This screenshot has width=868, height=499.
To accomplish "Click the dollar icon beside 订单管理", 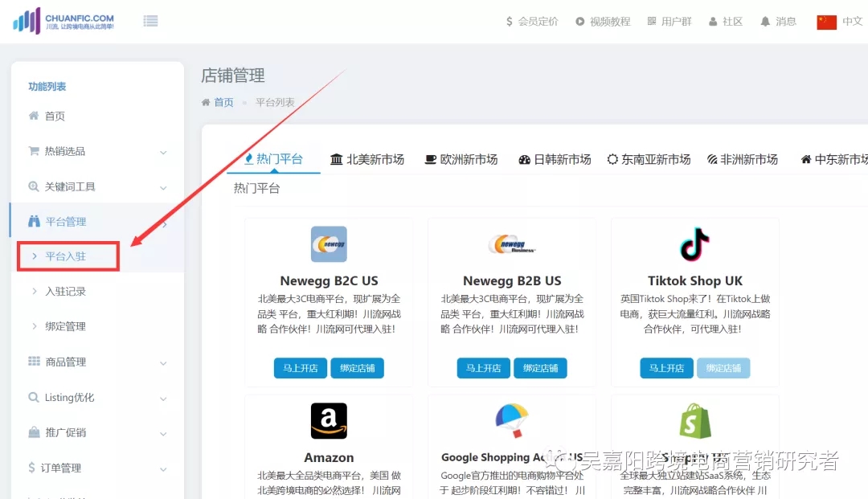I will (31, 468).
